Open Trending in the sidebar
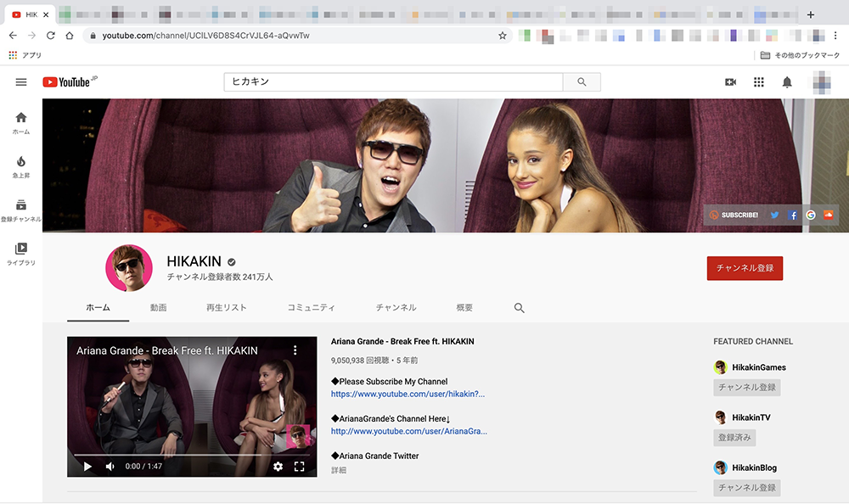The width and height of the screenshot is (849, 504). (x=21, y=167)
